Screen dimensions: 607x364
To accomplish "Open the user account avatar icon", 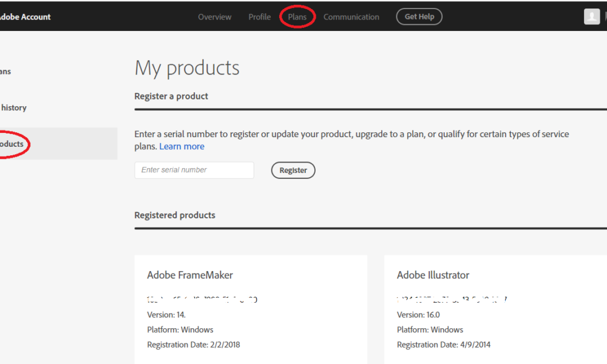I will pos(591,16).
